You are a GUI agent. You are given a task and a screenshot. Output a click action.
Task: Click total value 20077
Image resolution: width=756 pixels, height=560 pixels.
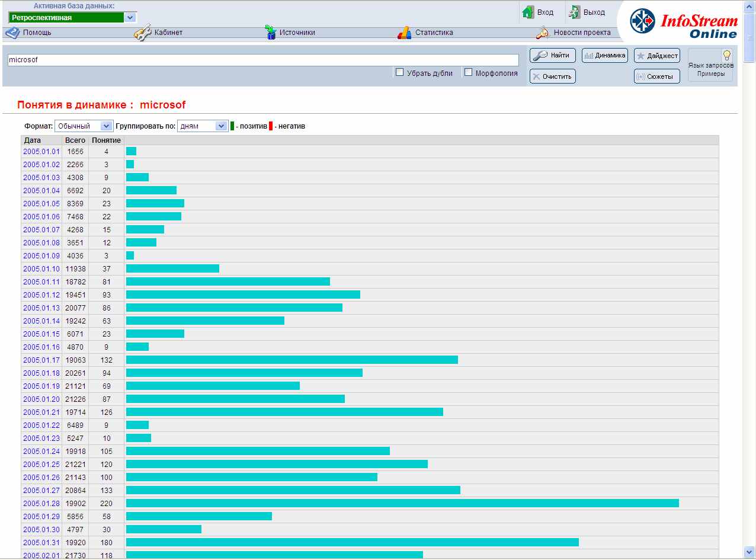[x=75, y=308]
